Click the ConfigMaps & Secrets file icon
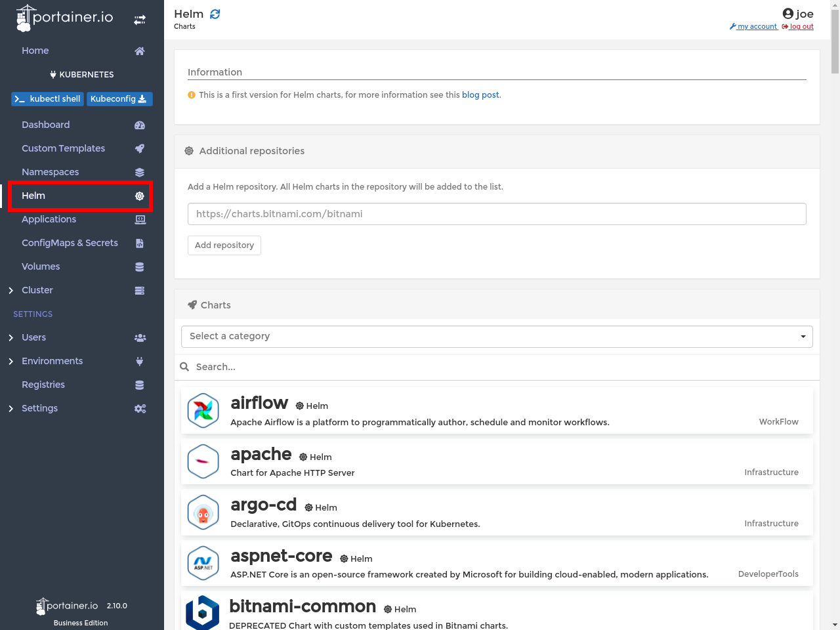Screen dimensions: 840x630 tap(140, 243)
